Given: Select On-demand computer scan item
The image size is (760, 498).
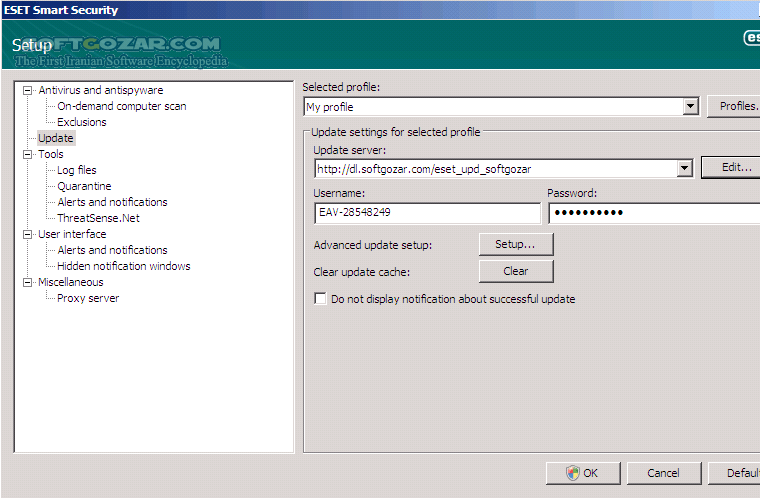Looking at the screenshot, I should [x=122, y=106].
